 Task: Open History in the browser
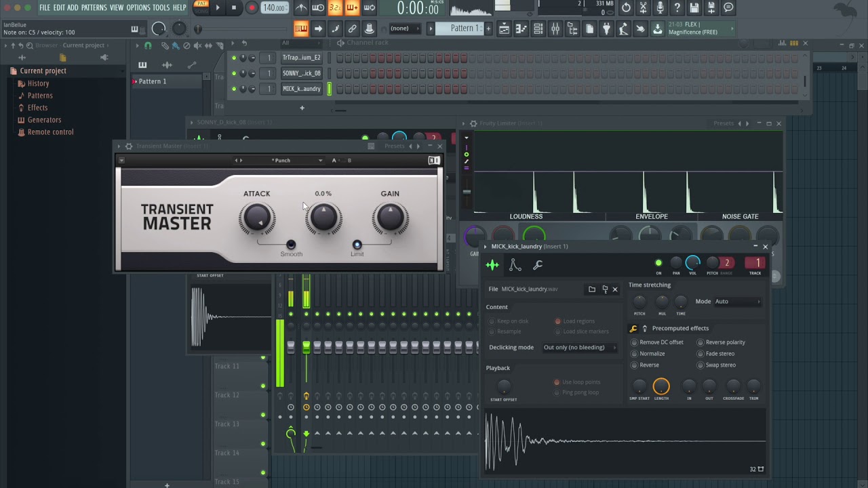pos(38,83)
